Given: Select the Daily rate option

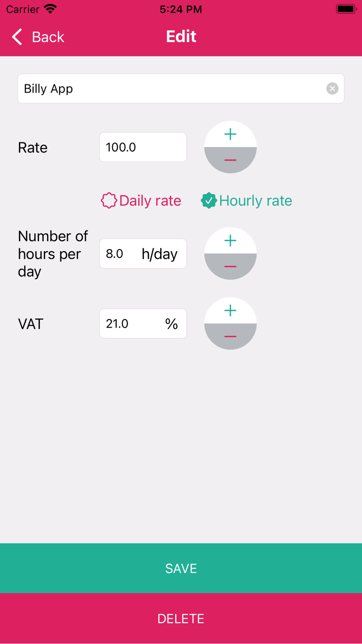Looking at the screenshot, I should [x=150, y=201].
